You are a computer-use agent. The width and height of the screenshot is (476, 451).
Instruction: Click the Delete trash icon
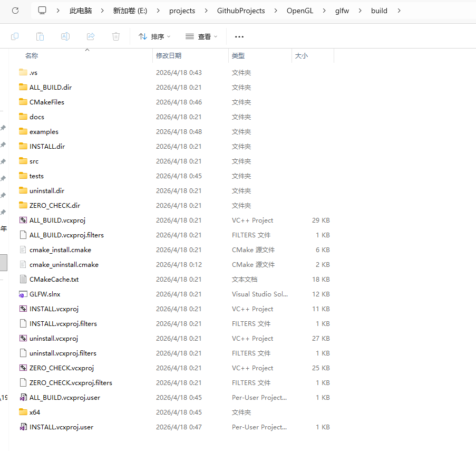[x=116, y=37]
